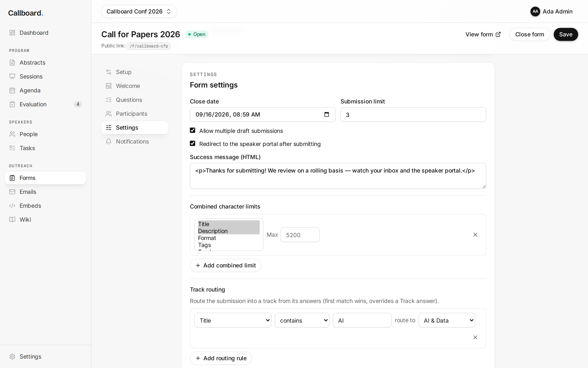Click the success message textarea resize handle
The image size is (588, 368).
484,186
